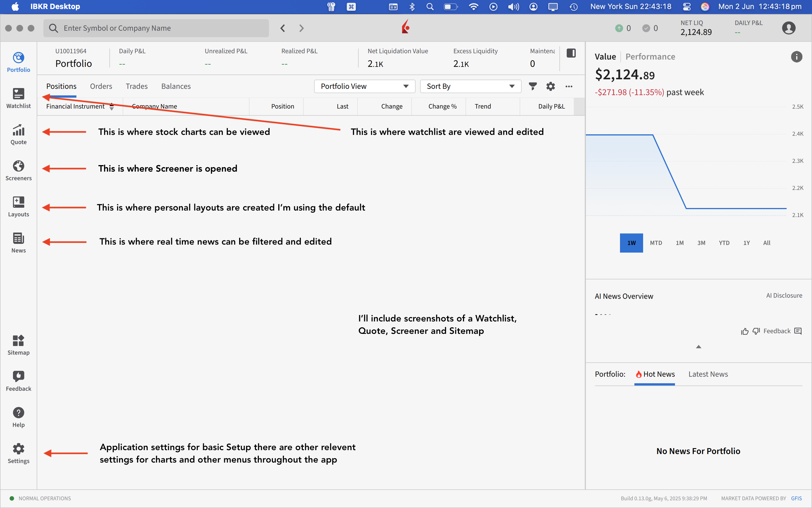
Task: Select the 1W time range
Action: 632,243
